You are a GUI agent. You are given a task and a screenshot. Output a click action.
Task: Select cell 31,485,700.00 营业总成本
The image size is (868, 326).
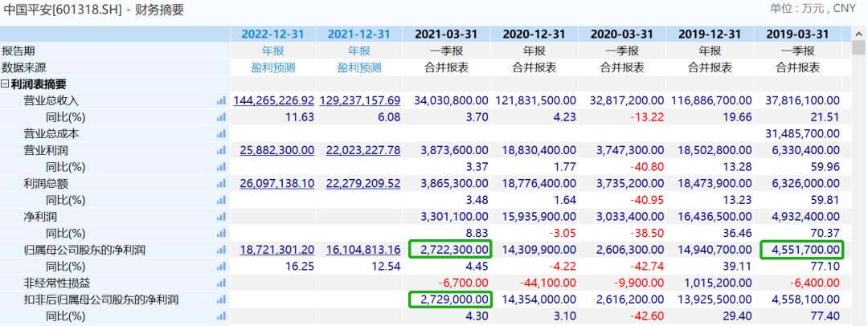point(802,134)
